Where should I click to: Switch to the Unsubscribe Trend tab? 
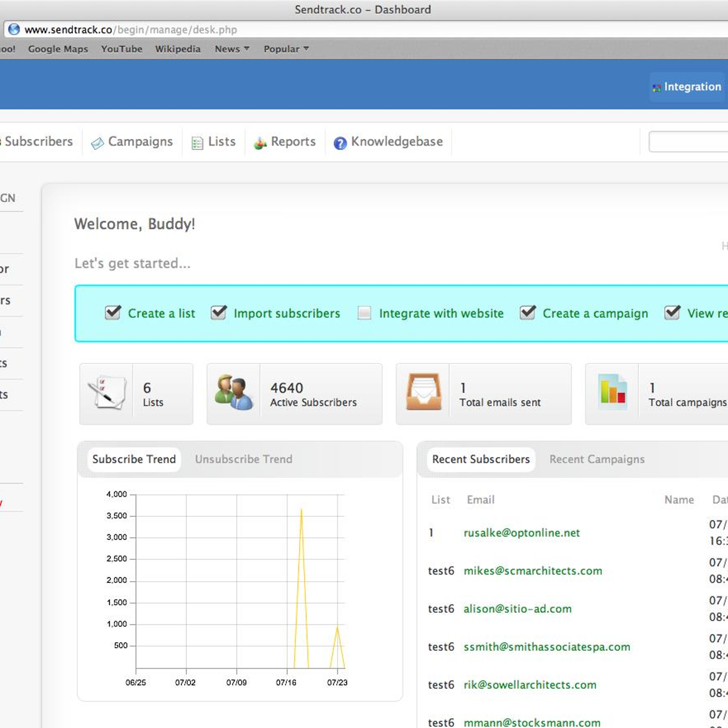coord(243,459)
